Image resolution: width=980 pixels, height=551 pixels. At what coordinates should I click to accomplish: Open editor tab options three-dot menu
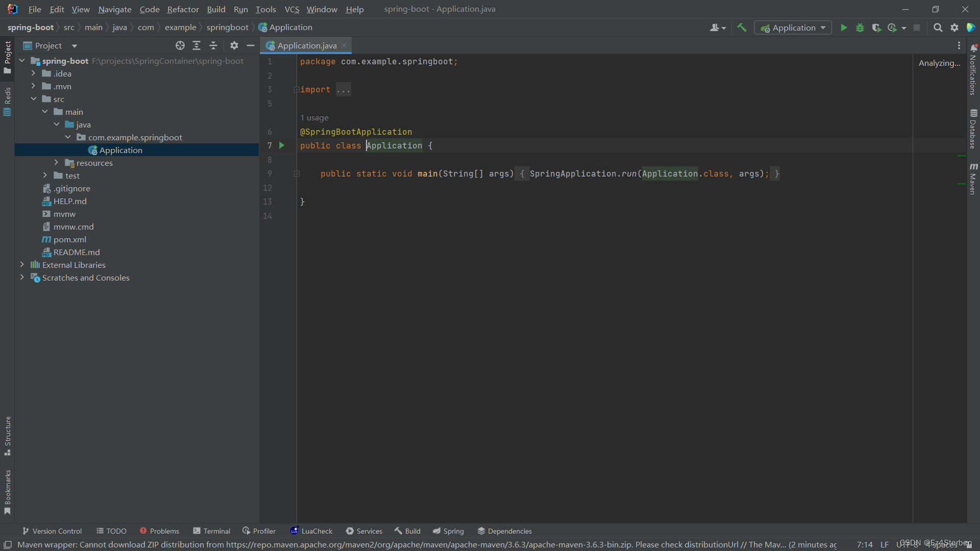959,45
